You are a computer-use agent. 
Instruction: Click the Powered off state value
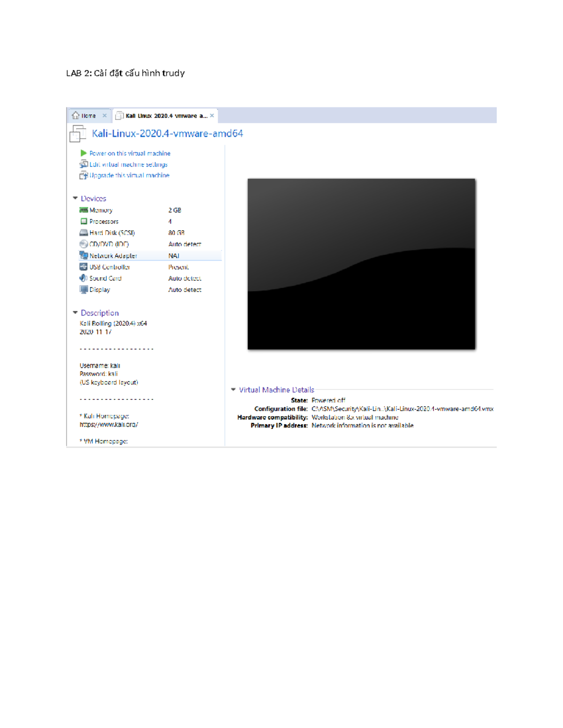pos(328,400)
